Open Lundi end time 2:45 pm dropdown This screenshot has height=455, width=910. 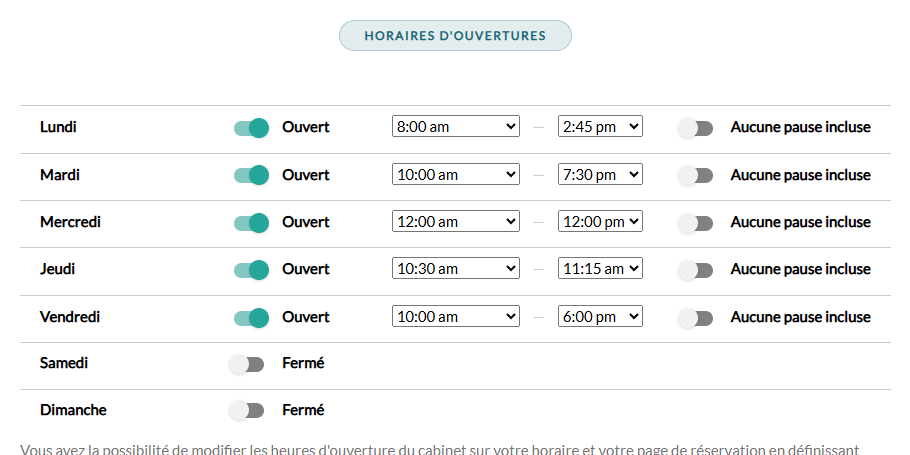click(600, 127)
